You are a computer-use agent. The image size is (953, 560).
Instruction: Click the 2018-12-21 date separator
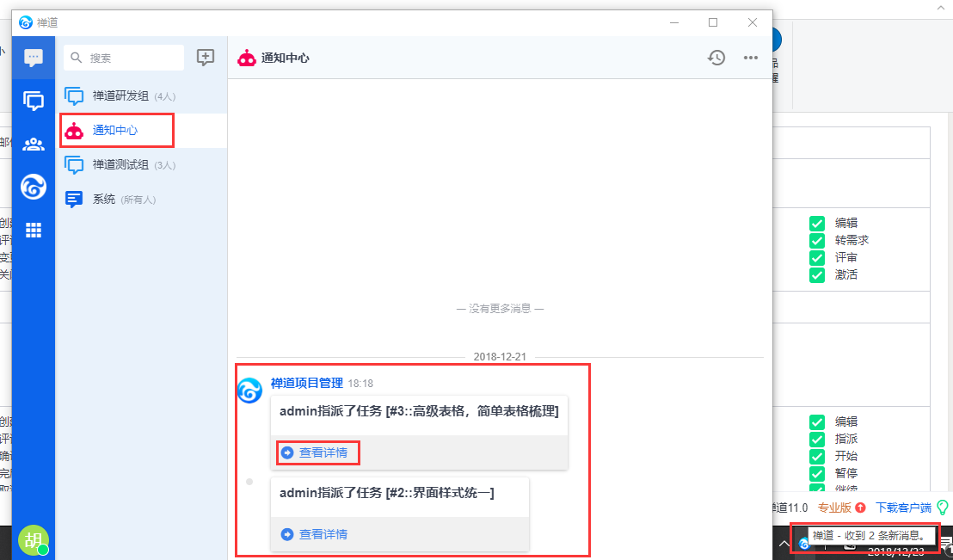(500, 357)
